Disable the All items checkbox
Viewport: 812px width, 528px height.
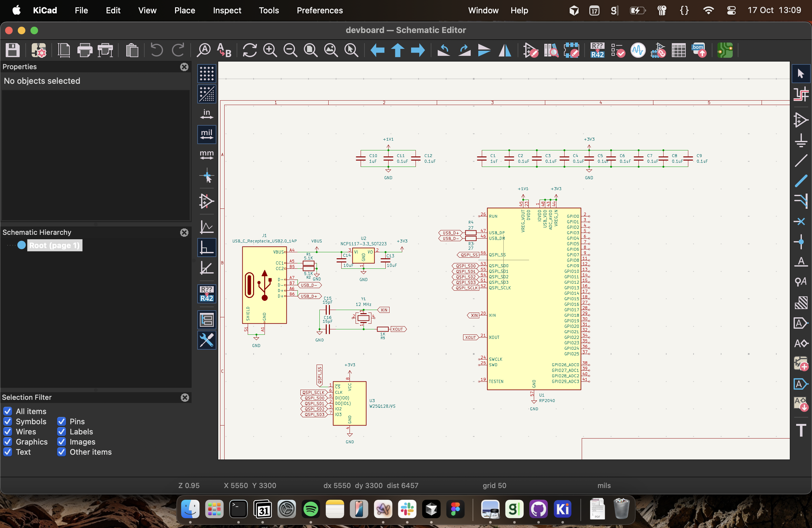pyautogui.click(x=8, y=411)
